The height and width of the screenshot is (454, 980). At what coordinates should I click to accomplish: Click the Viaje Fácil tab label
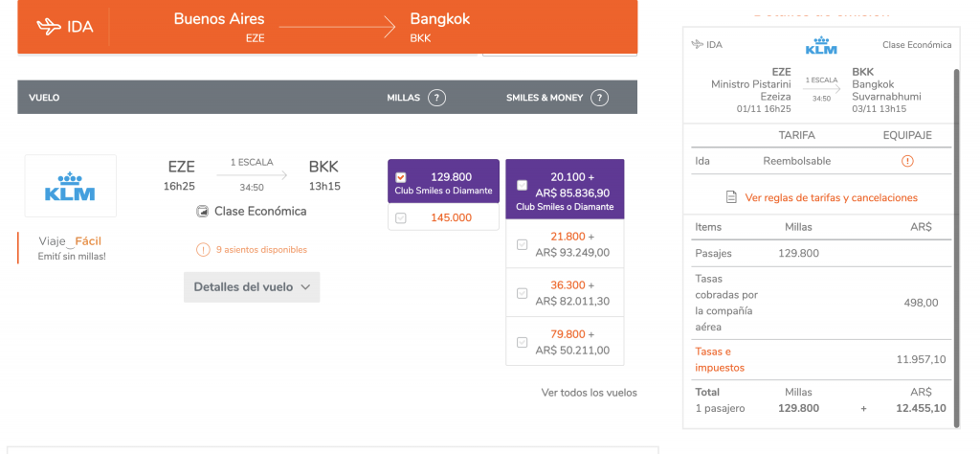coord(70,241)
